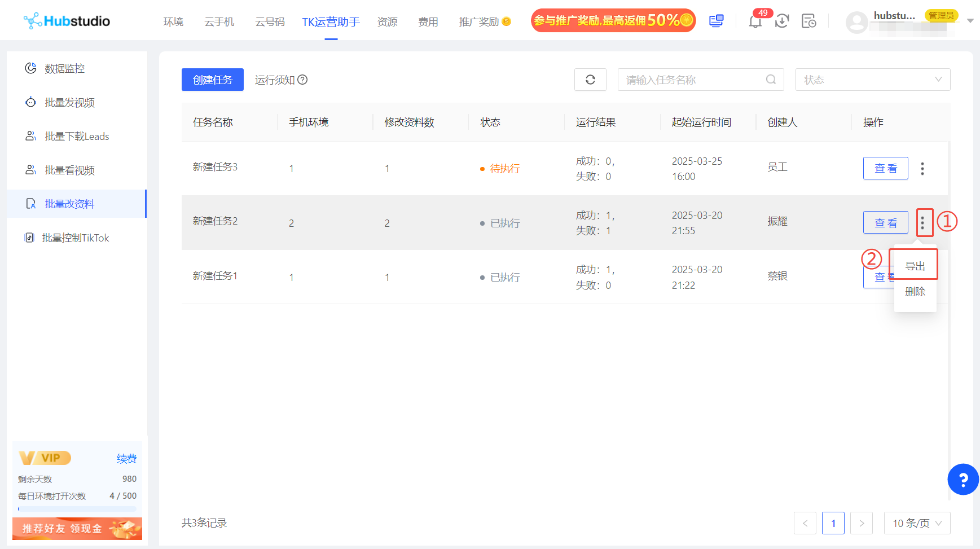The width and height of the screenshot is (980, 549).
Task: Click the 待执行 status of 新建任务3
Action: pyautogui.click(x=504, y=168)
